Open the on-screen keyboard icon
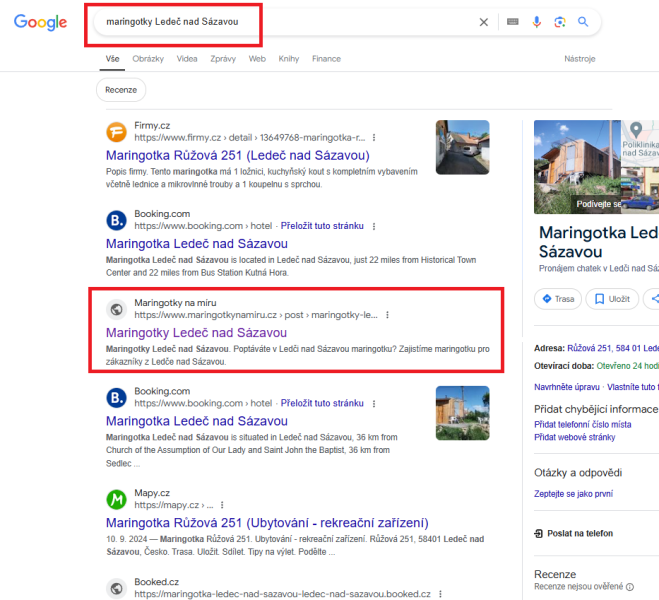The width and height of the screenshot is (659, 600). pyautogui.click(x=513, y=21)
